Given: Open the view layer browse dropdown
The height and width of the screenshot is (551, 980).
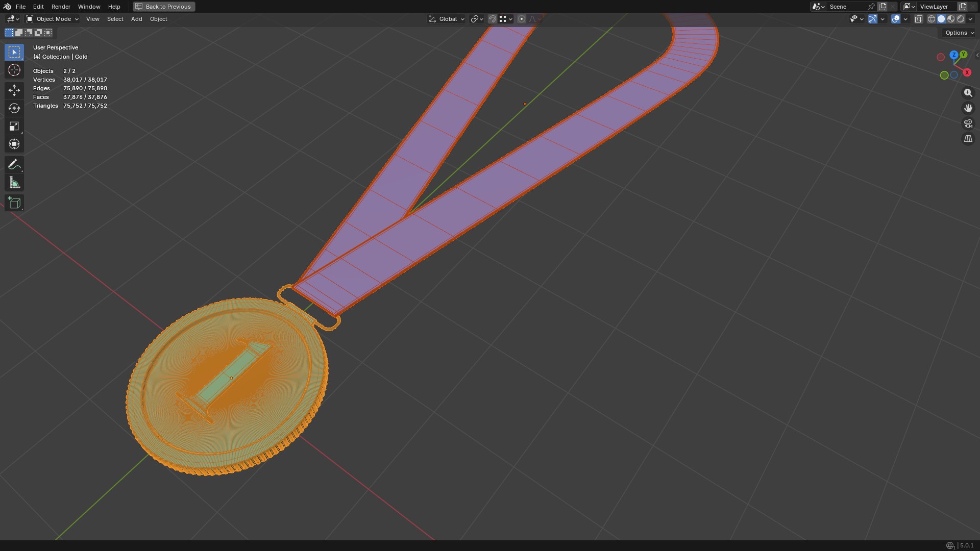Looking at the screenshot, I should 909,7.
